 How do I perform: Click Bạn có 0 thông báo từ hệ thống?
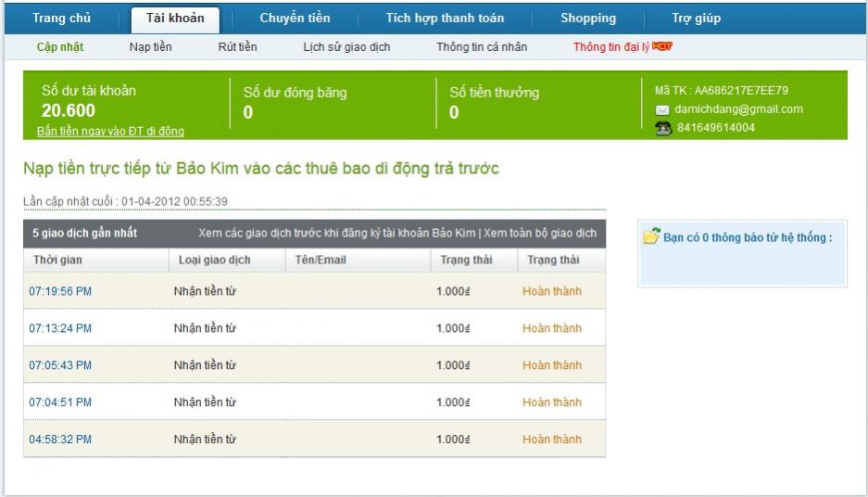pyautogui.click(x=748, y=237)
